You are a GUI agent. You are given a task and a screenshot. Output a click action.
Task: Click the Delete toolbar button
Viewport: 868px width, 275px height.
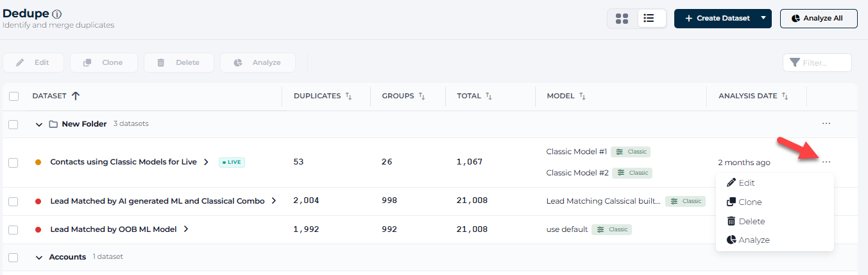pyautogui.click(x=179, y=62)
